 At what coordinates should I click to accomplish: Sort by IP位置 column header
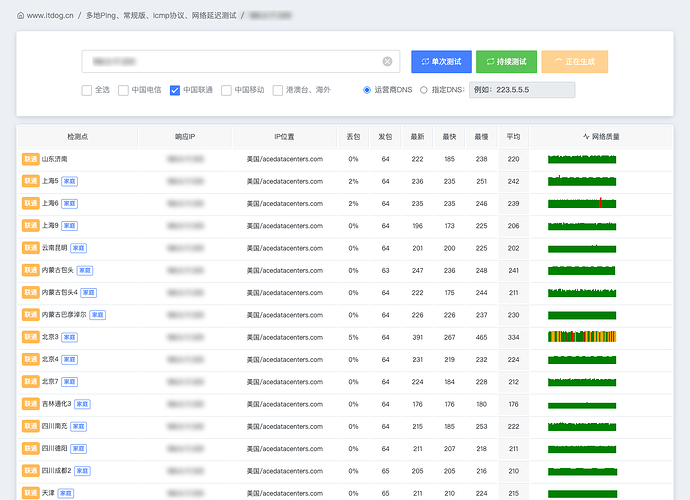pyautogui.click(x=284, y=136)
